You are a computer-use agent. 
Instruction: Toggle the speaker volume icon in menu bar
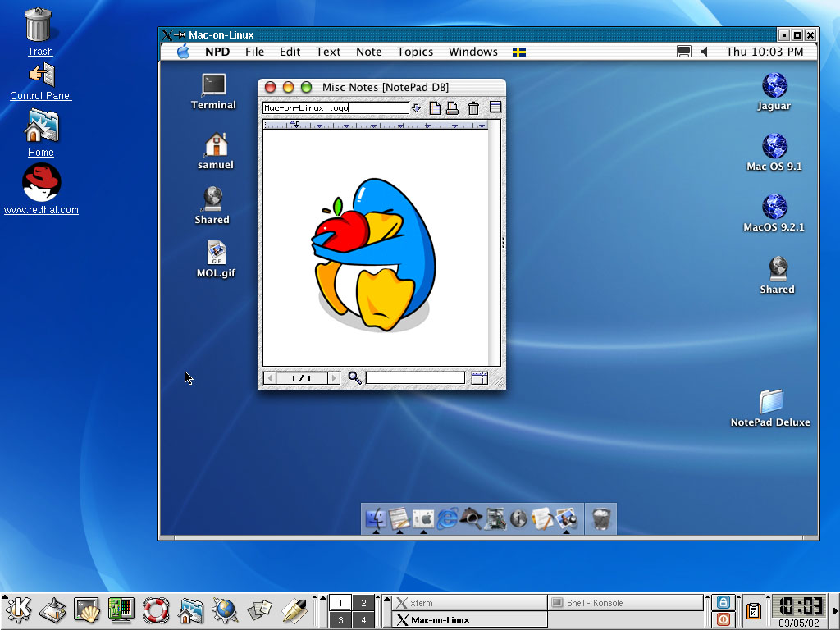click(x=704, y=52)
